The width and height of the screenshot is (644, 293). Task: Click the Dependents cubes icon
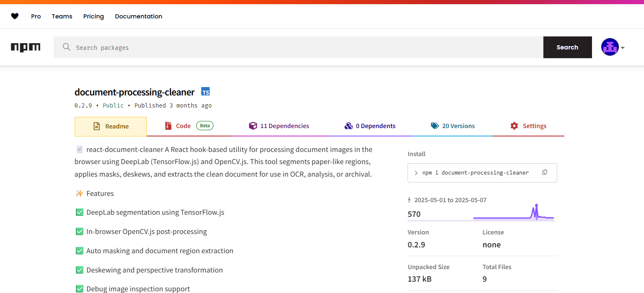[348, 126]
